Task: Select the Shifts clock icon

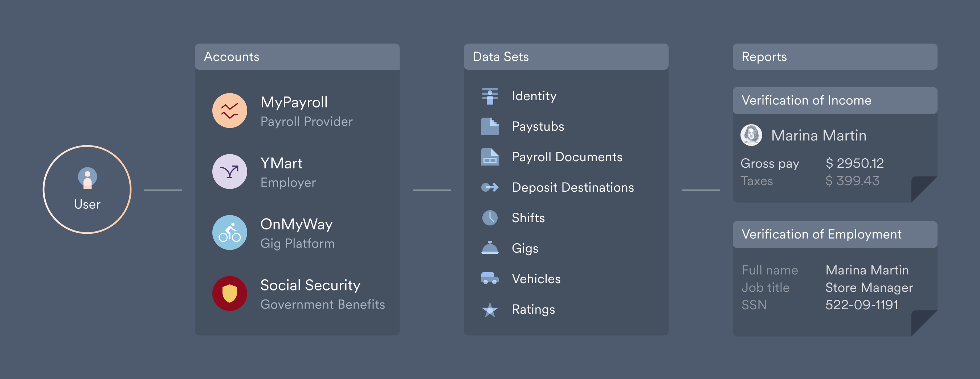Action: [x=489, y=218]
